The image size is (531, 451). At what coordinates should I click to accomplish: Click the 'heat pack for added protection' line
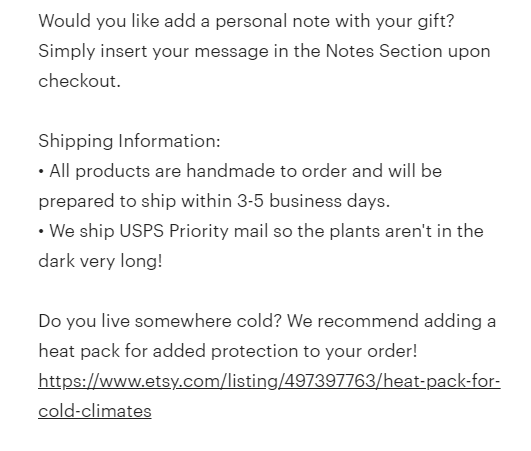[228, 351]
